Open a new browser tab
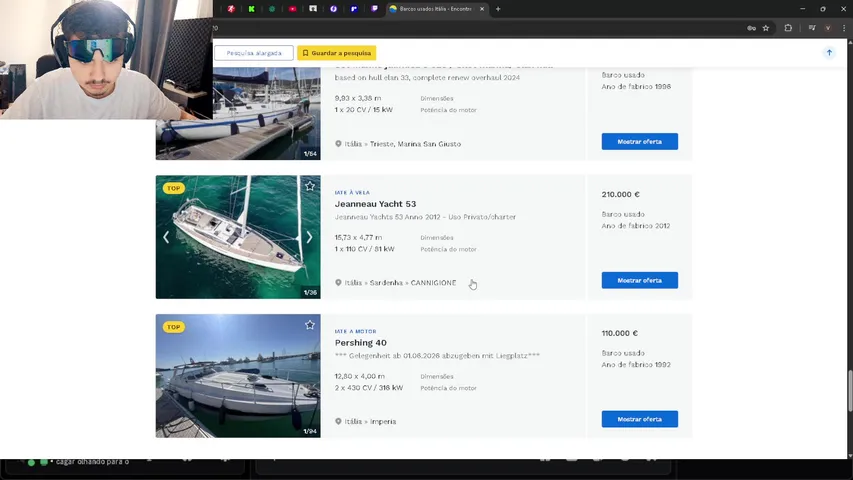 (x=498, y=9)
